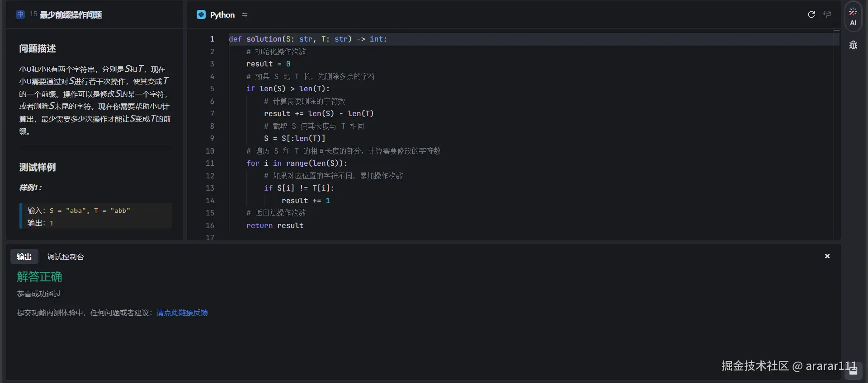This screenshot has height=383, width=868.
Task: Click the Python language logo
Action: tap(201, 14)
